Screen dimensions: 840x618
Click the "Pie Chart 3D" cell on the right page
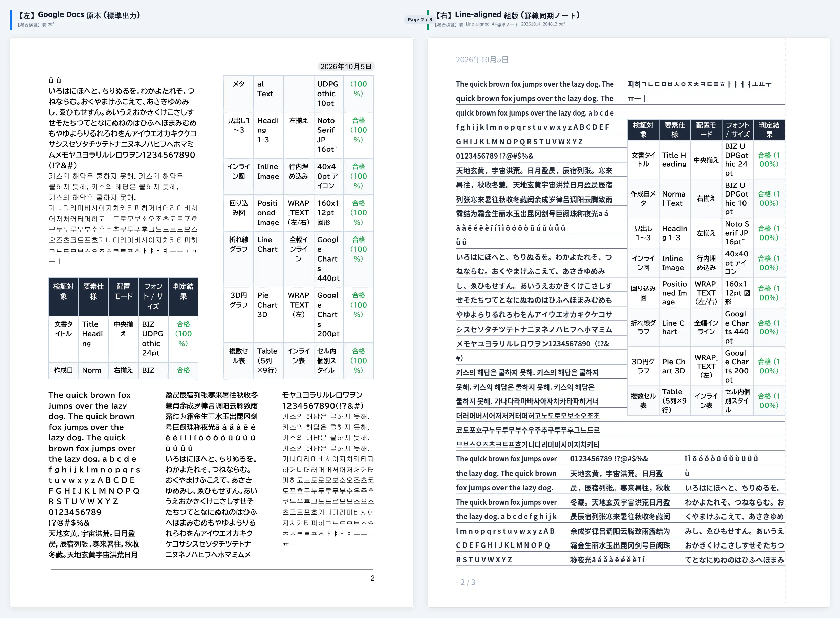(x=674, y=366)
